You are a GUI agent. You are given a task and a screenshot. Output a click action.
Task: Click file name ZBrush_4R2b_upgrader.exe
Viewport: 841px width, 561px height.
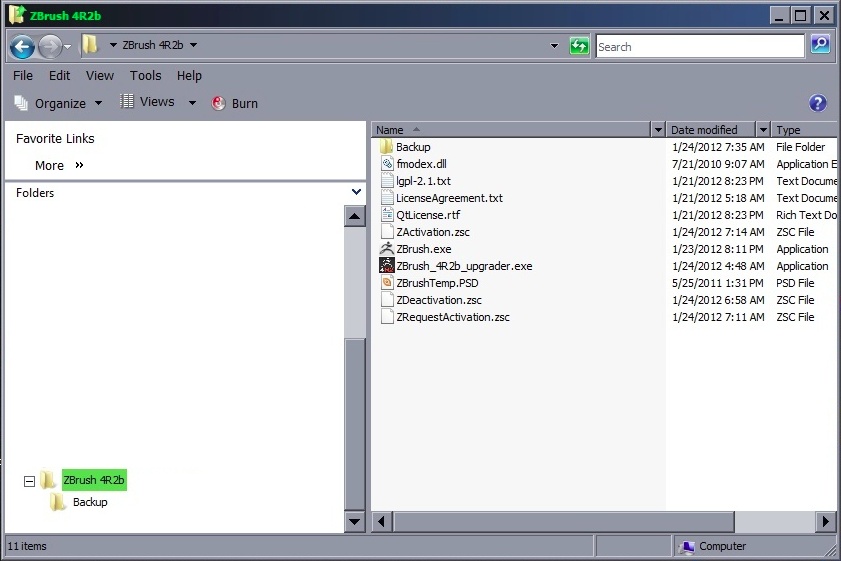(464, 266)
